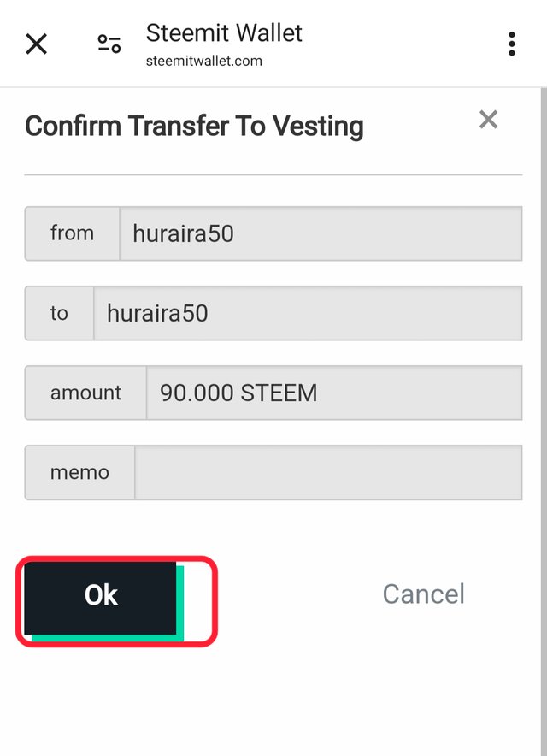Click the divider line under the heading
Viewport: 547px width, 756px height.
273,175
